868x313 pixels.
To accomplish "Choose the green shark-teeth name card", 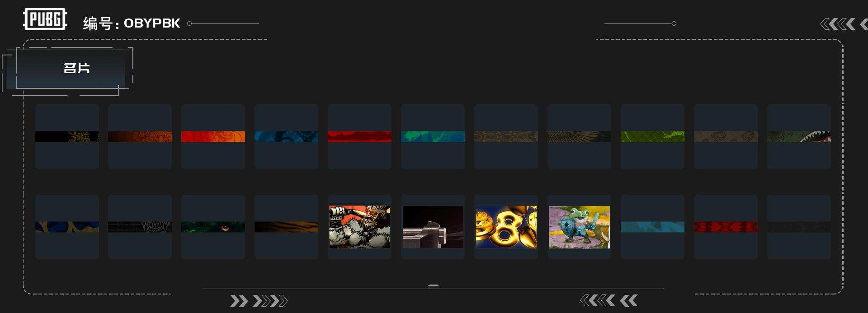I will point(799,136).
